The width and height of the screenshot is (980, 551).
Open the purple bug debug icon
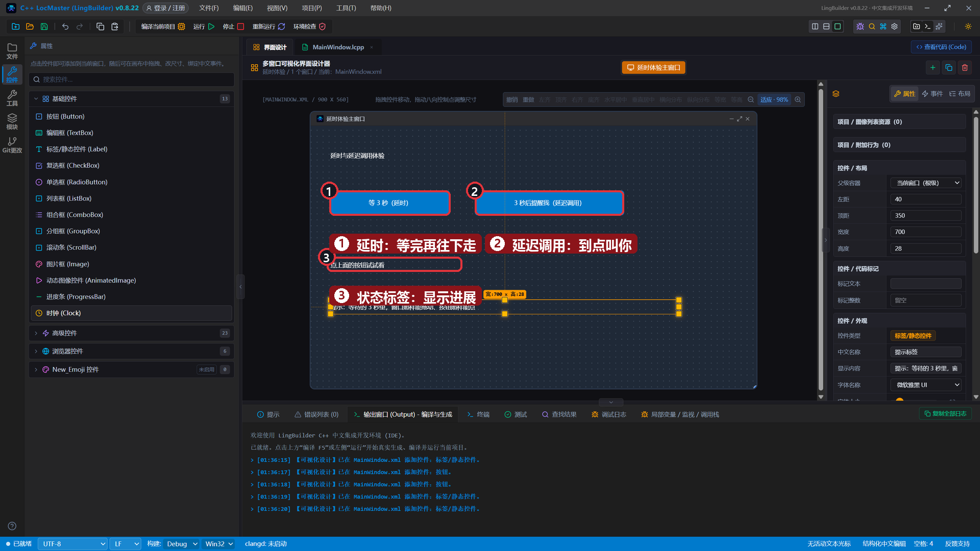[860, 27]
